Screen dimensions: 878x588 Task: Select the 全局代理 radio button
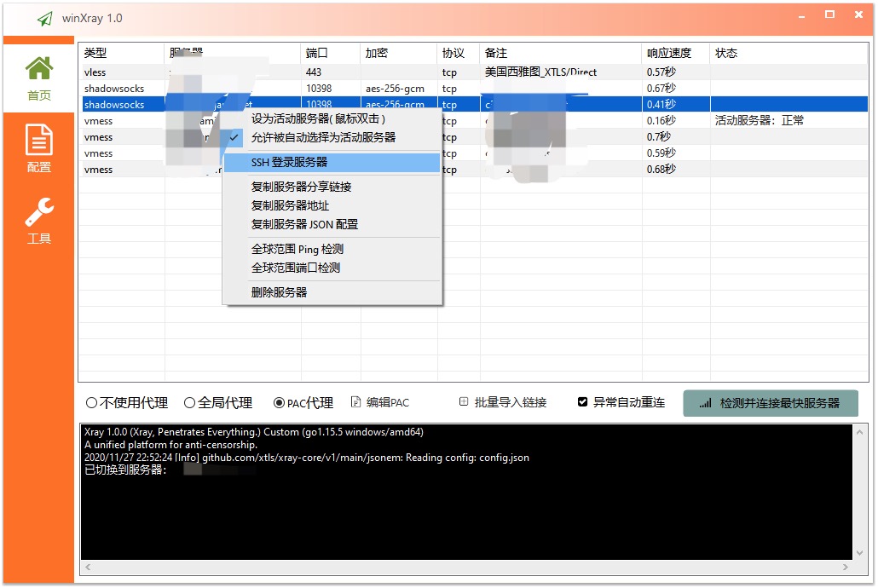(x=189, y=402)
